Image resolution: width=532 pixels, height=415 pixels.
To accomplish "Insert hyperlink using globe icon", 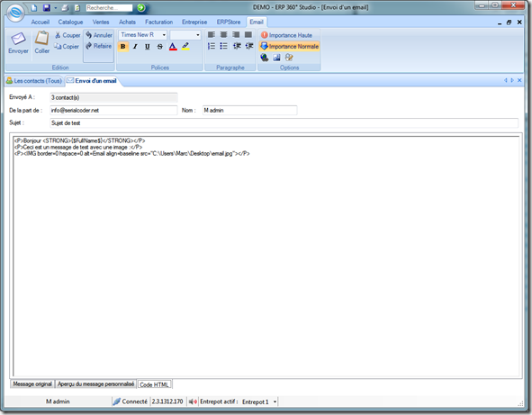I will (265, 58).
